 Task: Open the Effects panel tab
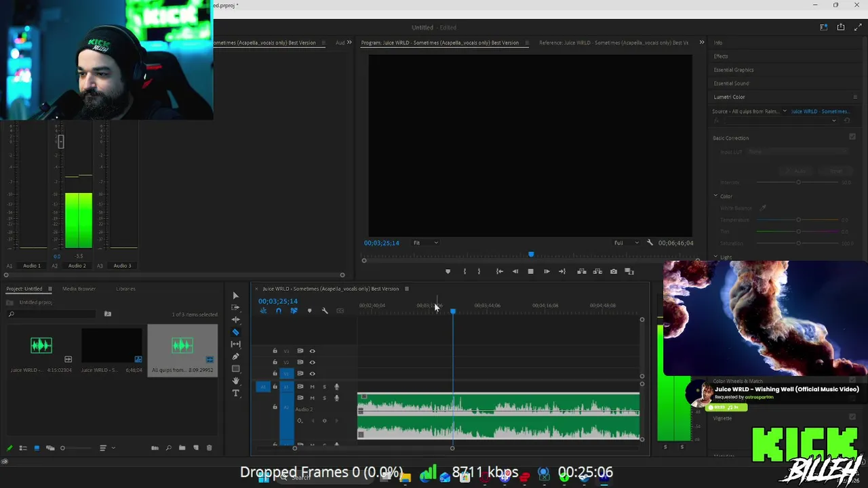(721, 56)
